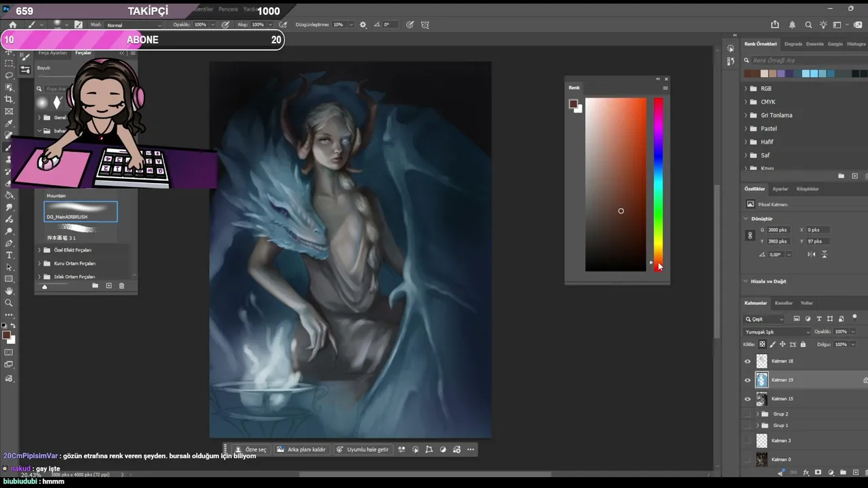Select the Eyedropper tool
Image resolution: width=868 pixels, height=488 pixels.
tap(9, 124)
